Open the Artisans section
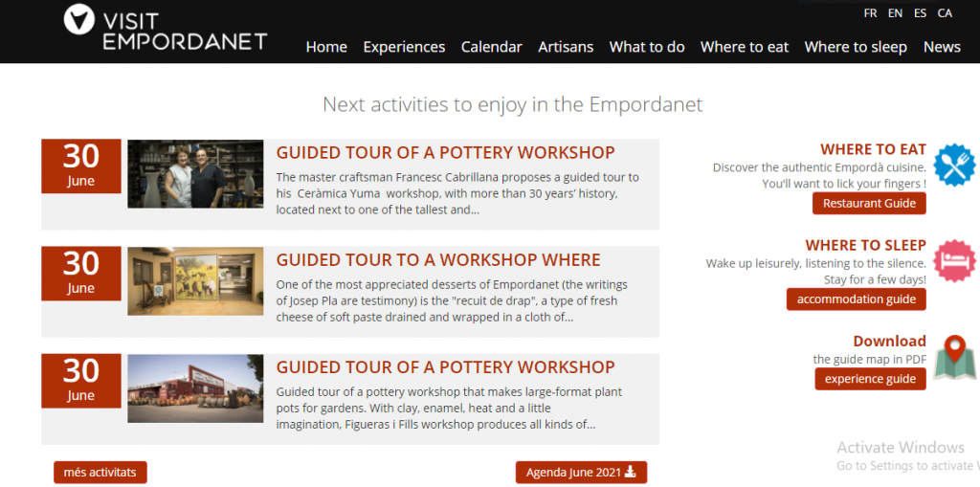Image resolution: width=980 pixels, height=487 pixels. pos(566,47)
